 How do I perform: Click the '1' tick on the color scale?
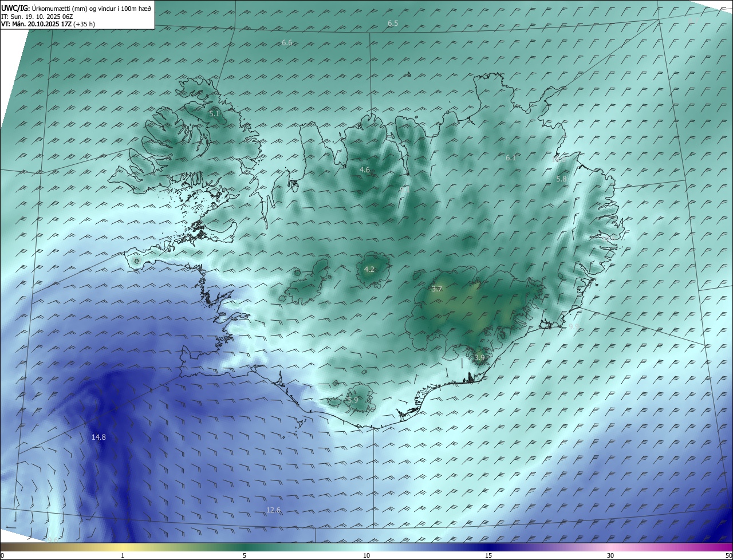pos(123,555)
